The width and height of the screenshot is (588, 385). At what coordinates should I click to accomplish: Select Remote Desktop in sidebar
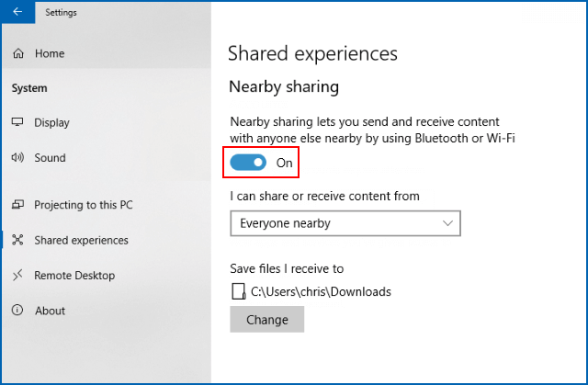click(x=74, y=276)
